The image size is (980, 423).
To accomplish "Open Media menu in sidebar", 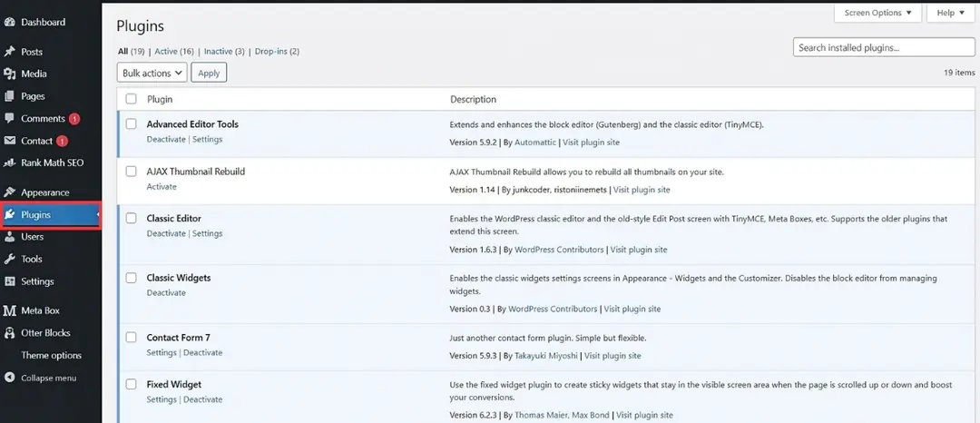I will click(x=34, y=74).
